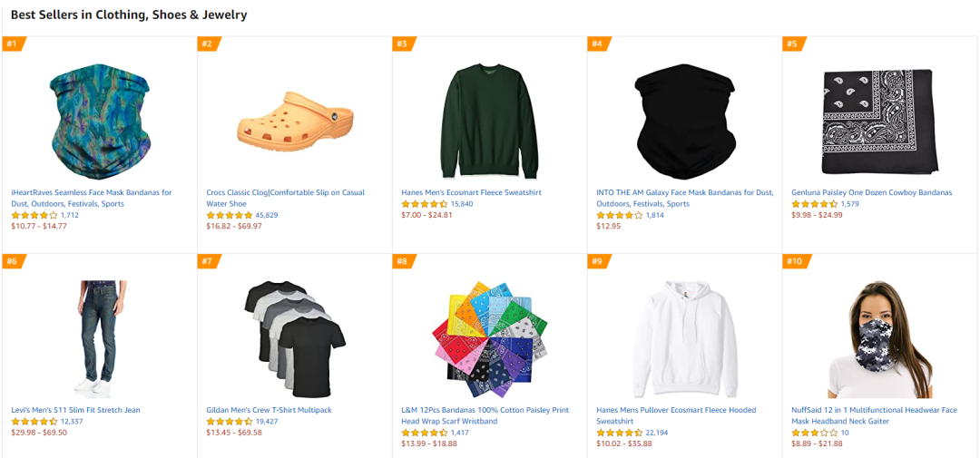
Task: Open Genluna Paisley One Dozen Cowboy Bandanas link
Action: (871, 192)
